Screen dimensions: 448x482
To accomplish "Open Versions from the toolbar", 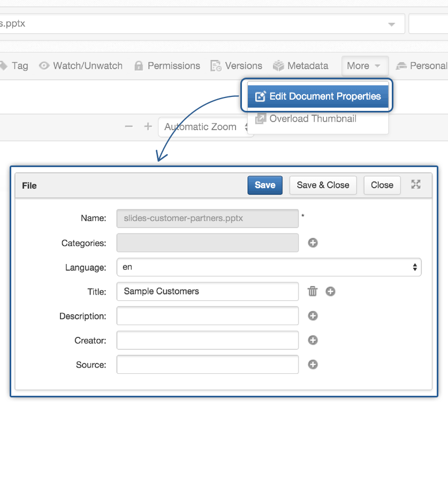I will 237,66.
